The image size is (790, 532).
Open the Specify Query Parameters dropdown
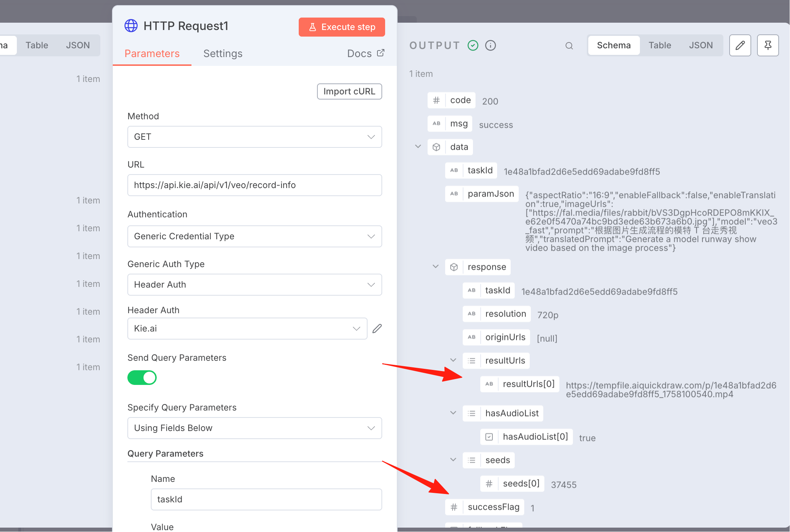click(x=254, y=428)
